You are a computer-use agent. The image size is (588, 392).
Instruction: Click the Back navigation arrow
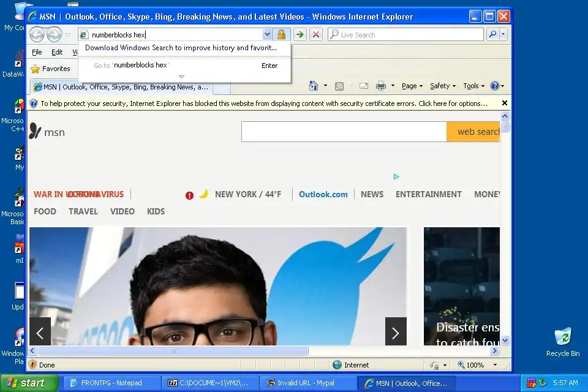pos(37,35)
